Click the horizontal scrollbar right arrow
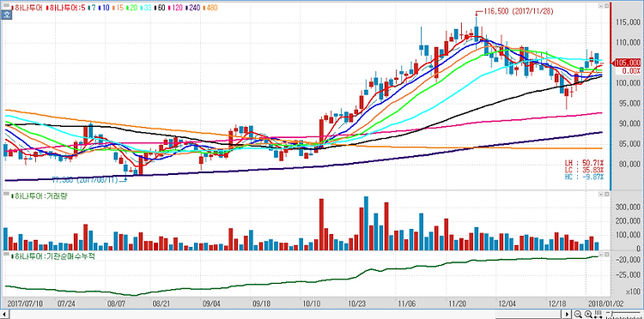Image resolution: width=644 pixels, height=319 pixels. (567, 315)
